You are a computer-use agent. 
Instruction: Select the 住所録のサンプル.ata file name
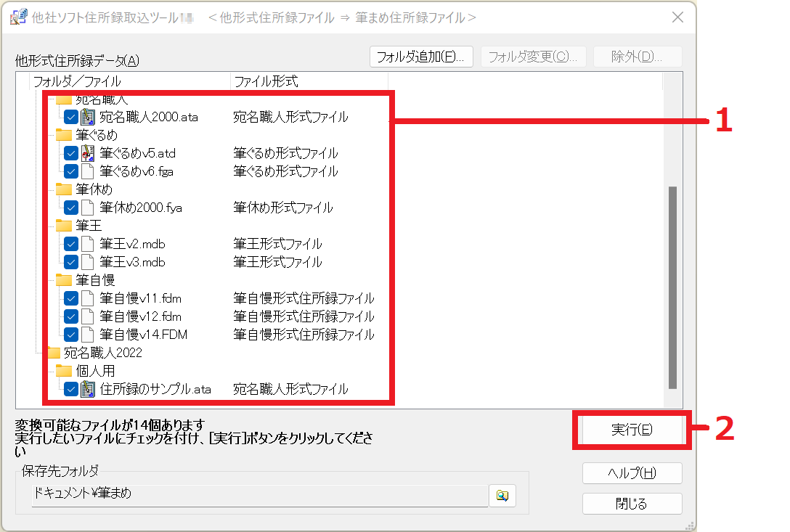(155, 389)
